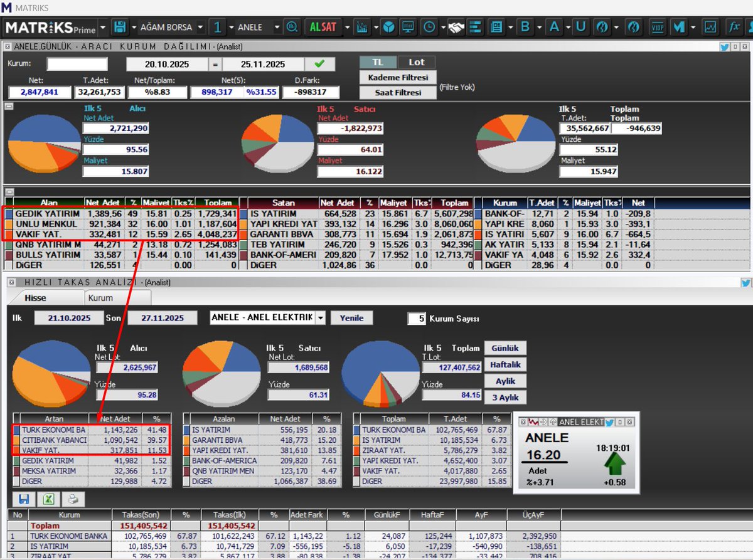The height and width of the screenshot is (560, 753).
Task: Click the monitor screen toolbar icon
Action: click(408, 27)
